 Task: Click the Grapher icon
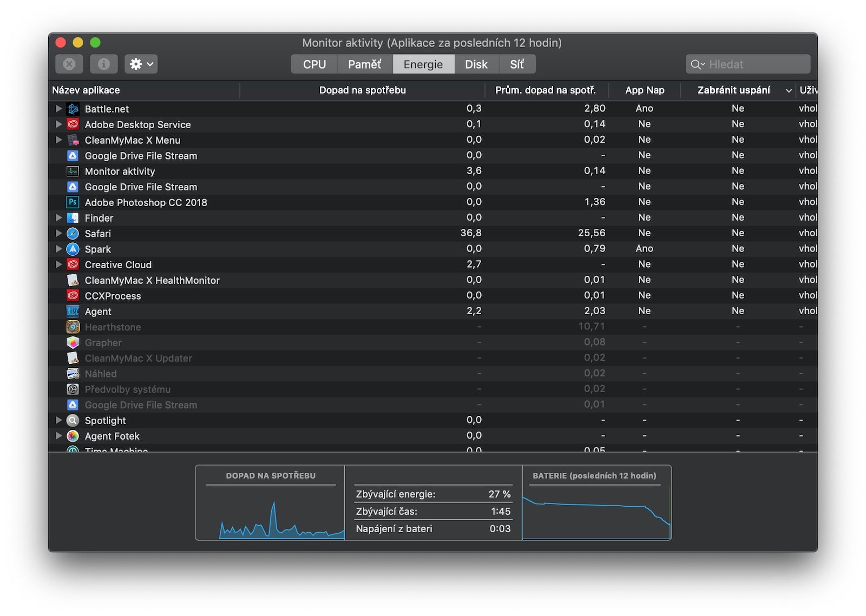[x=73, y=342]
